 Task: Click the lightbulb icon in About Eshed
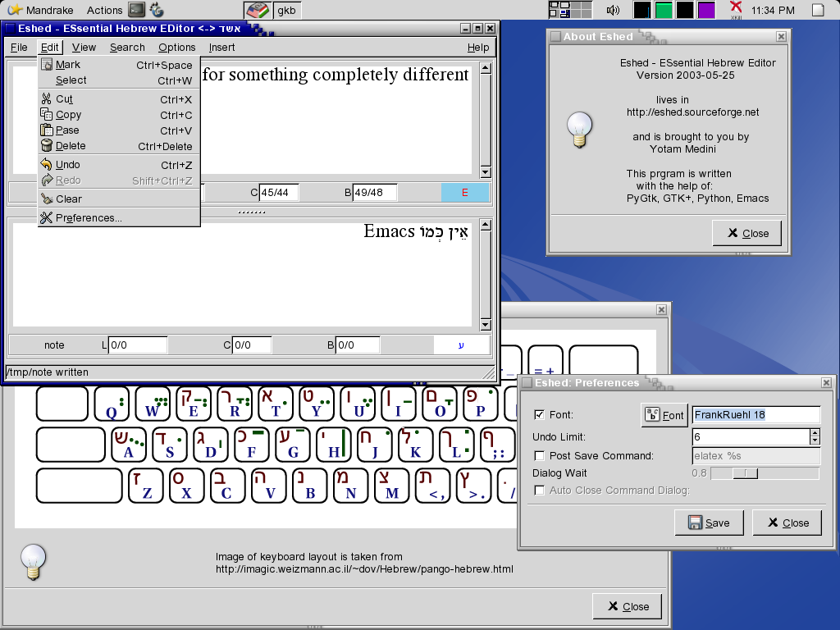579,129
